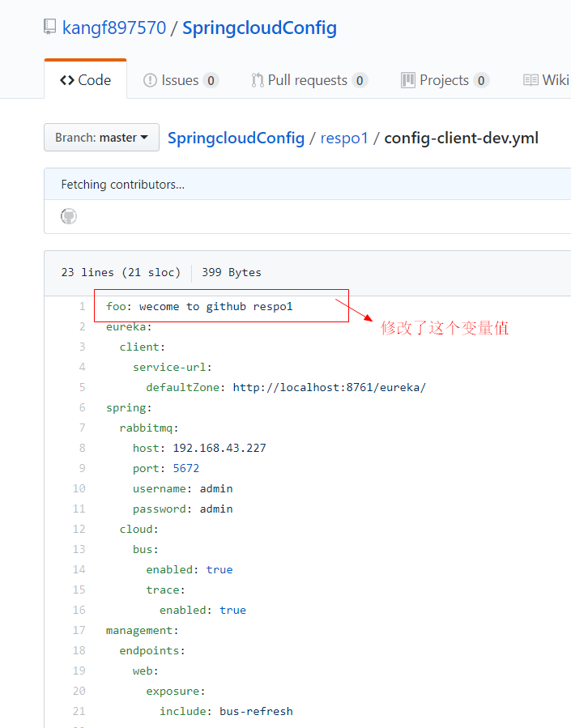Open the respo1 folder breadcrumb
The height and width of the screenshot is (728, 571).
pos(344,138)
